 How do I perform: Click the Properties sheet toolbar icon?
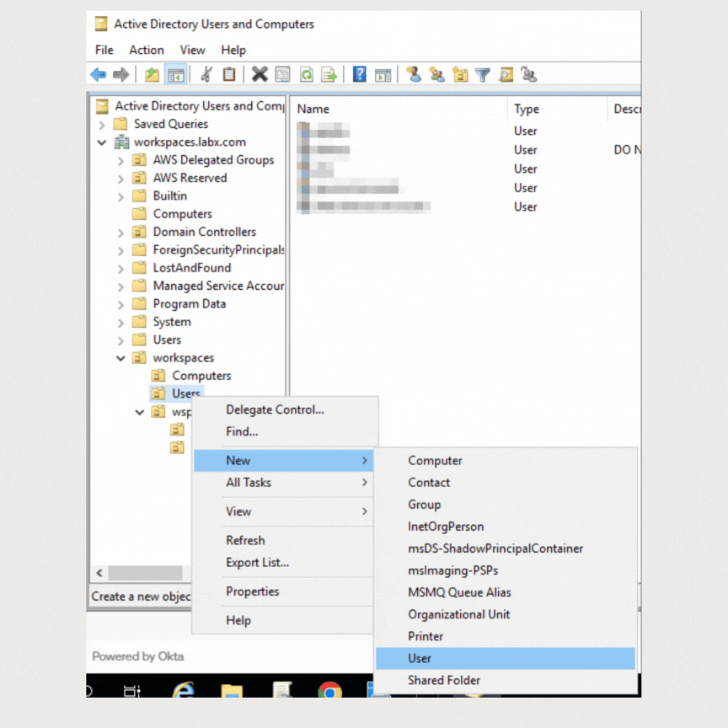point(283,74)
